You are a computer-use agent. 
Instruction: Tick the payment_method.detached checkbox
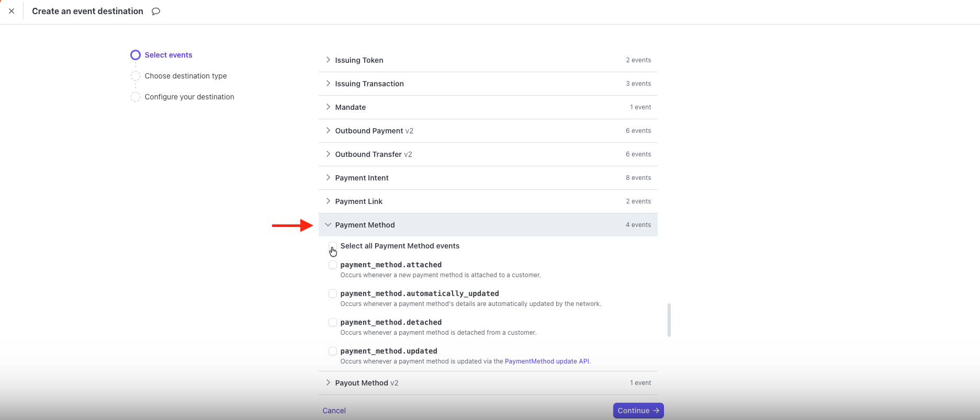point(333,322)
